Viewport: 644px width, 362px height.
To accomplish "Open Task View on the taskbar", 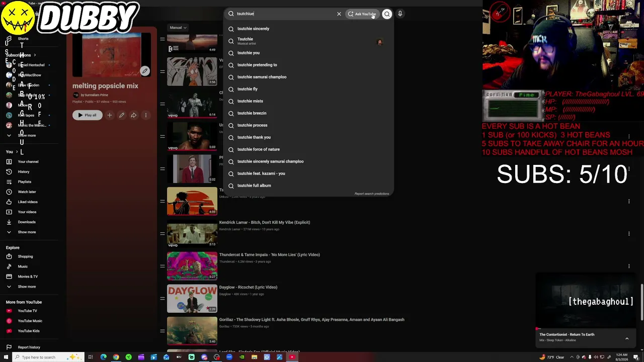I will coord(91,357).
